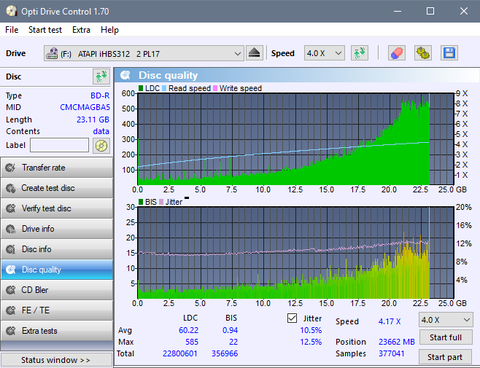Viewport: 480px width, 368px height.
Task: Click the Start part button
Action: click(x=445, y=357)
